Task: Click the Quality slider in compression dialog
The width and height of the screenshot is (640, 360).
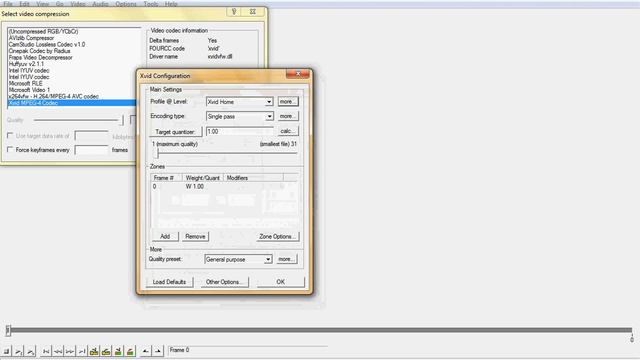Action: coord(78,120)
